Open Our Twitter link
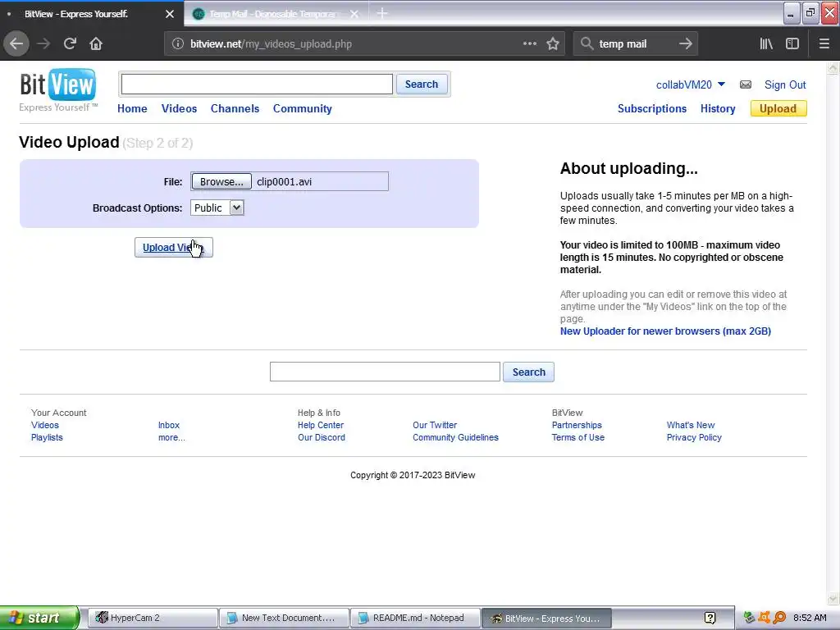This screenshot has width=840, height=630. click(x=435, y=425)
